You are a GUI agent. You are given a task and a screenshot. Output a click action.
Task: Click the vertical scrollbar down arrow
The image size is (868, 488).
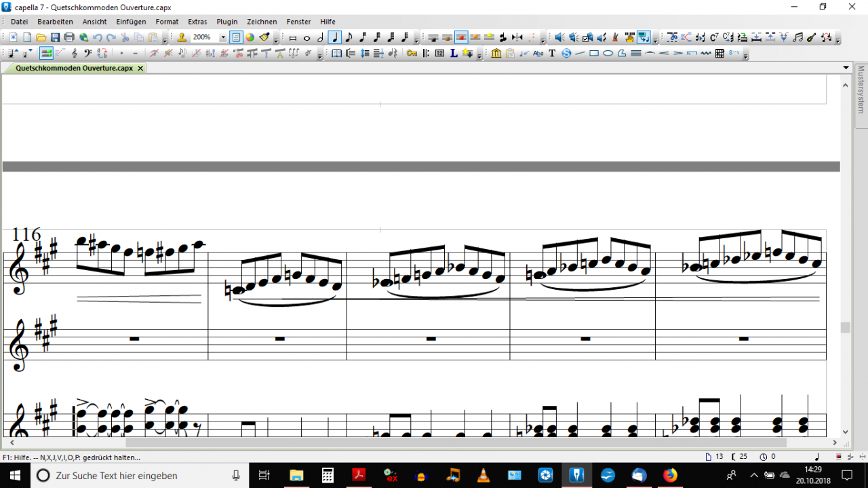845,432
